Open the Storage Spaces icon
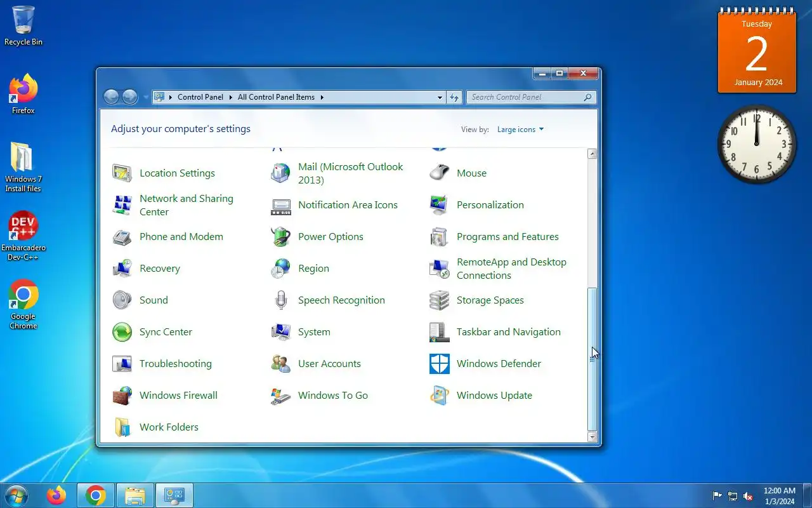The width and height of the screenshot is (812, 508). pyautogui.click(x=439, y=300)
